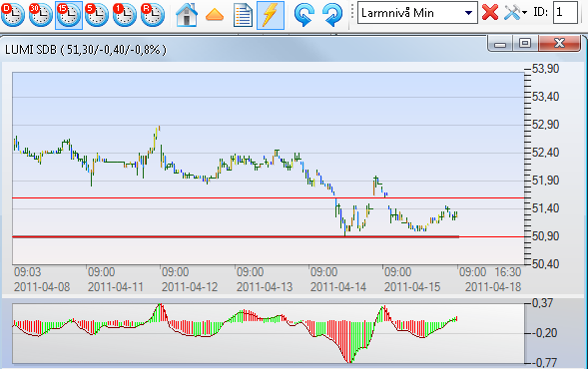The height and width of the screenshot is (369, 588).
Task: Select the 5-minute clock timeframe icon
Action: 97,15
